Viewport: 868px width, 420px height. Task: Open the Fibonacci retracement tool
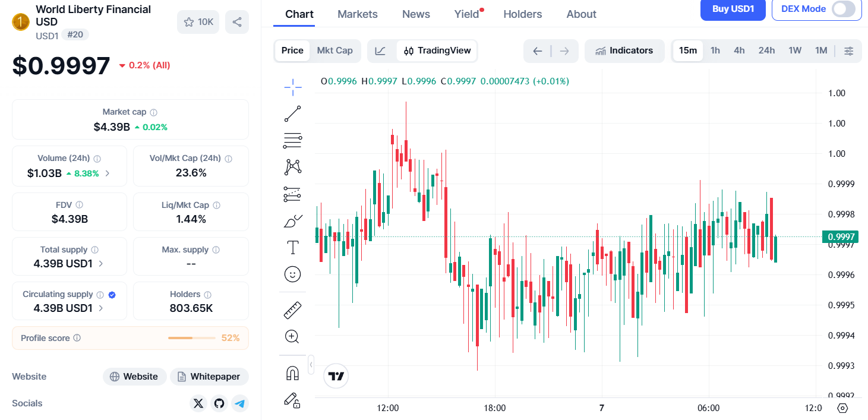(292, 140)
